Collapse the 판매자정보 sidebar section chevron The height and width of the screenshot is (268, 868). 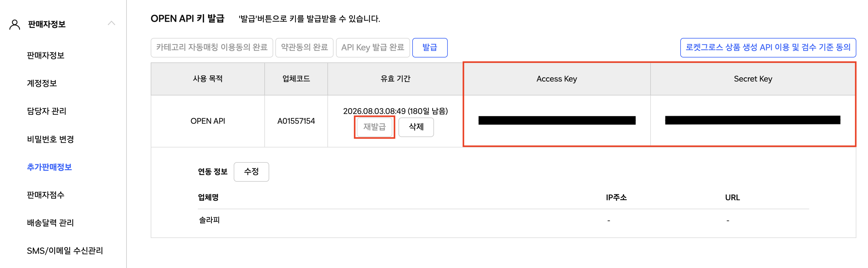[111, 23]
